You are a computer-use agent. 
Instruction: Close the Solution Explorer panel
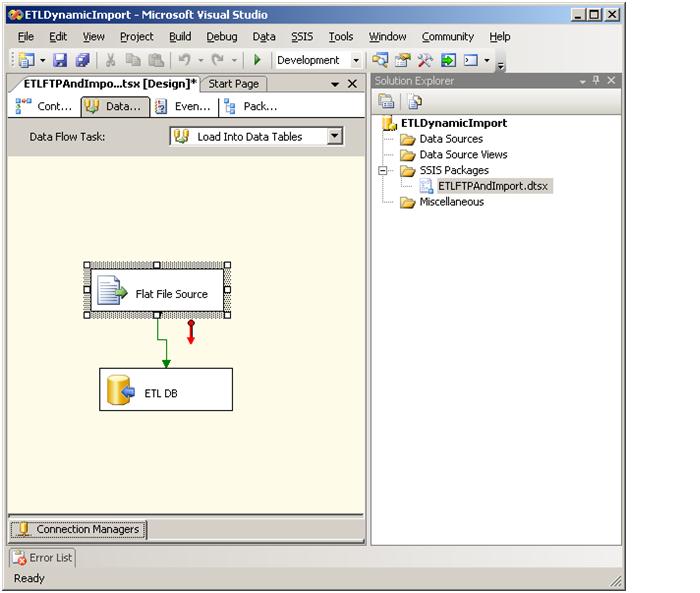coord(611,80)
